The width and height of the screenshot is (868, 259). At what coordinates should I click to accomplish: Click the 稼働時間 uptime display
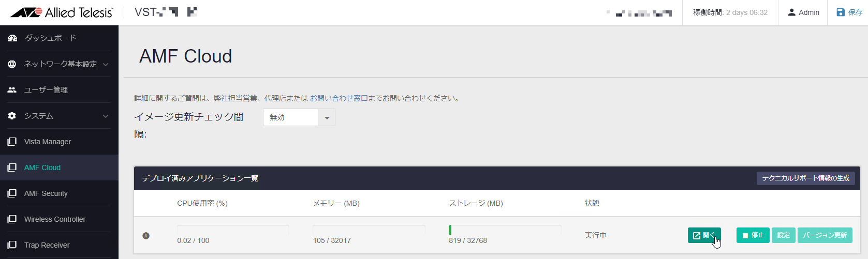[730, 12]
